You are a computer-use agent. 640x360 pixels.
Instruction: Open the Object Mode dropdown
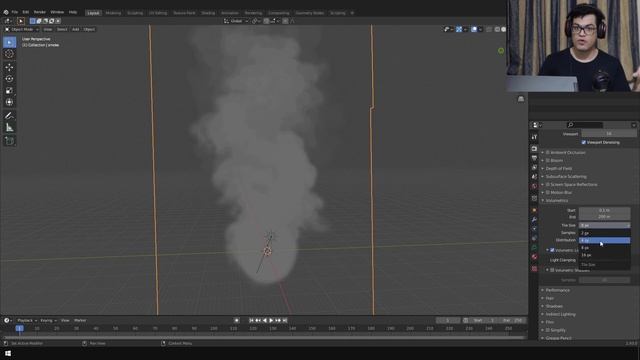pyautogui.click(x=22, y=29)
